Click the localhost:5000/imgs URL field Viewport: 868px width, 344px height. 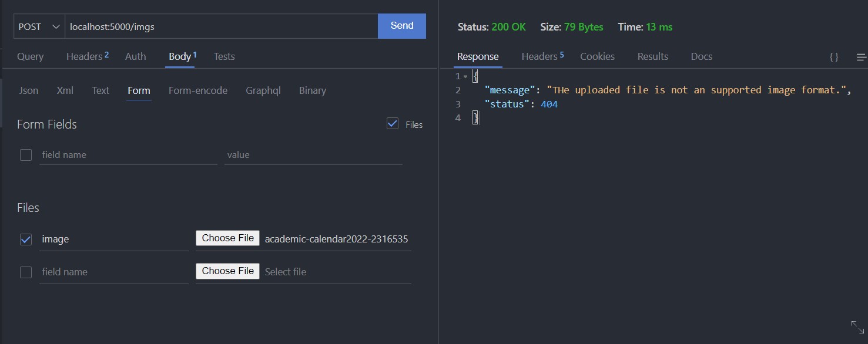pos(221,26)
